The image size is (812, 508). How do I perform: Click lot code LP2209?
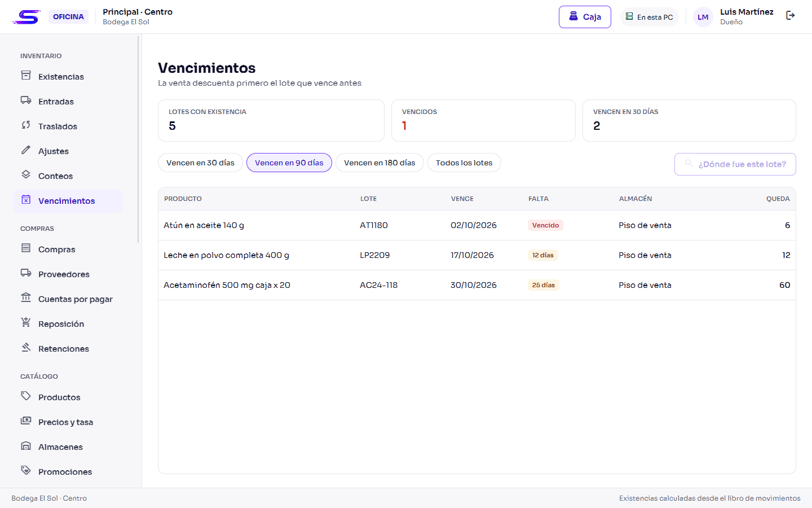pyautogui.click(x=375, y=255)
